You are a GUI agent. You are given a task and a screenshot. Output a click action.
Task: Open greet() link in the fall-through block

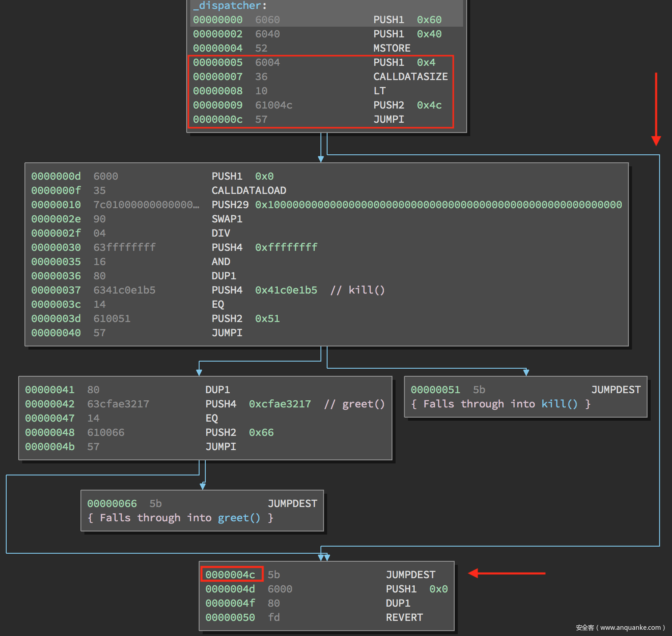pos(239,518)
